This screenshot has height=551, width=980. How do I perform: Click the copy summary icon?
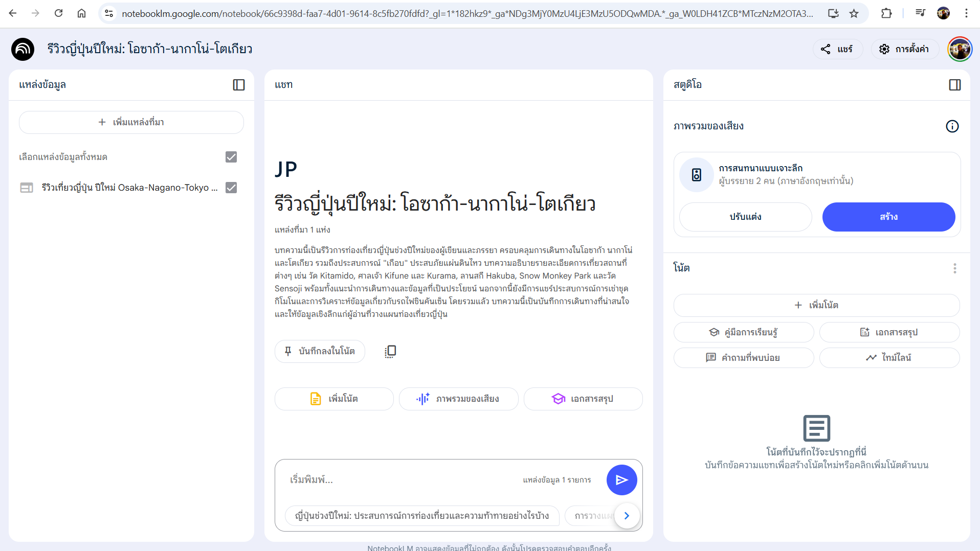[x=390, y=351]
